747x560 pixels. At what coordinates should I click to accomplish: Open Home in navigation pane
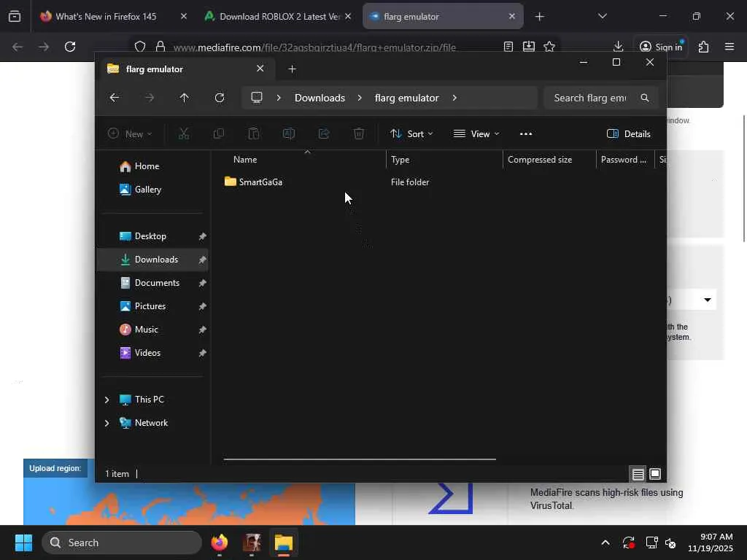pyautogui.click(x=147, y=166)
